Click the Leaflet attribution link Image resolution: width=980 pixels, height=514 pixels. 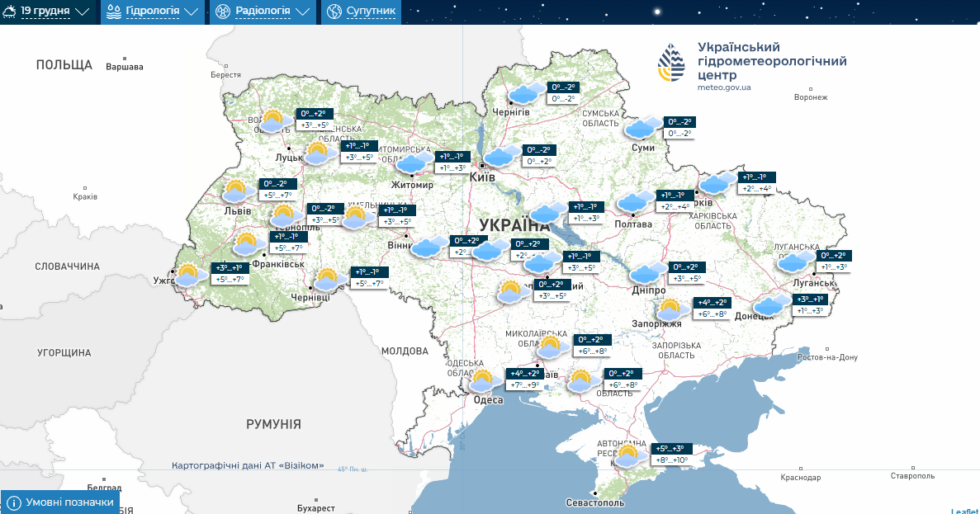pos(963,511)
